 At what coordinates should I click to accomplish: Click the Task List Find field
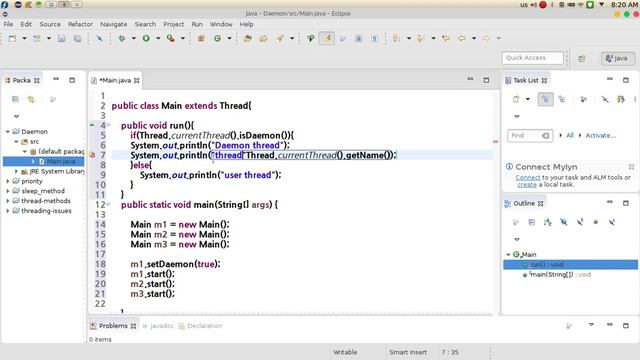click(530, 136)
